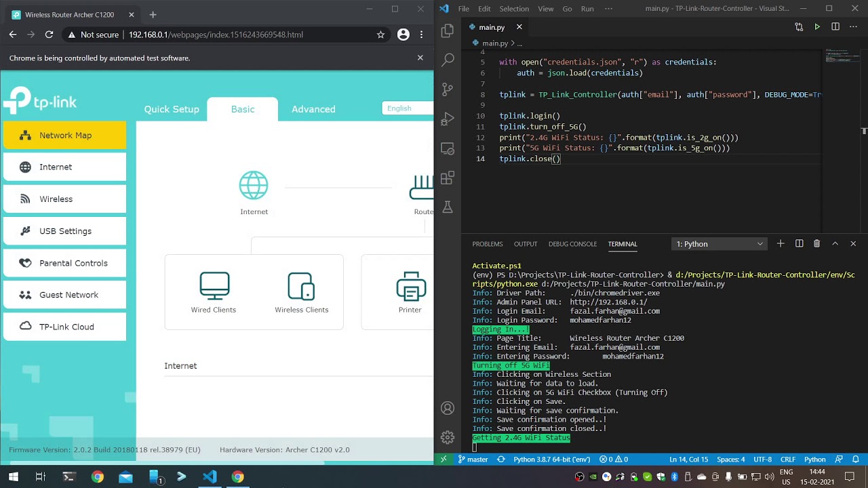
Task: Open VS Code Explorer view
Action: tap(448, 31)
